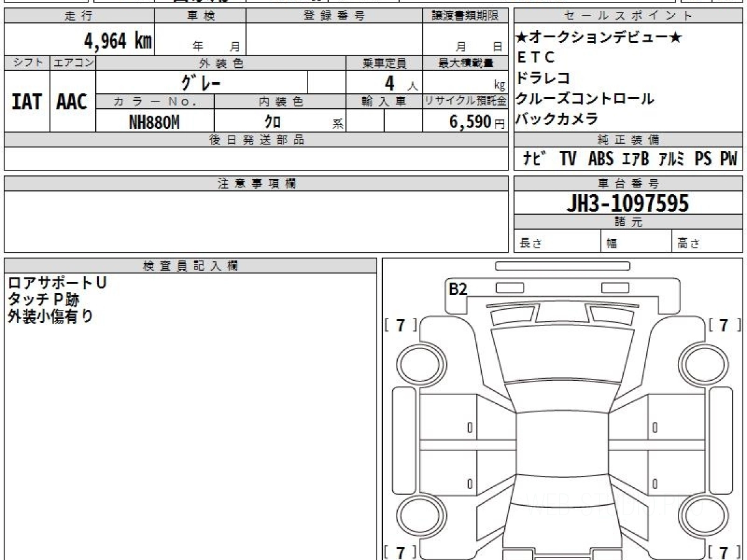Select the 後日発送部品 header bar
The image size is (747, 560).
[x=256, y=140]
